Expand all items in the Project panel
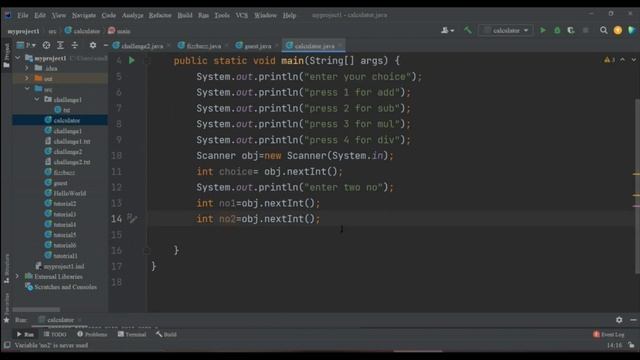The height and width of the screenshot is (360, 640). (x=60, y=45)
